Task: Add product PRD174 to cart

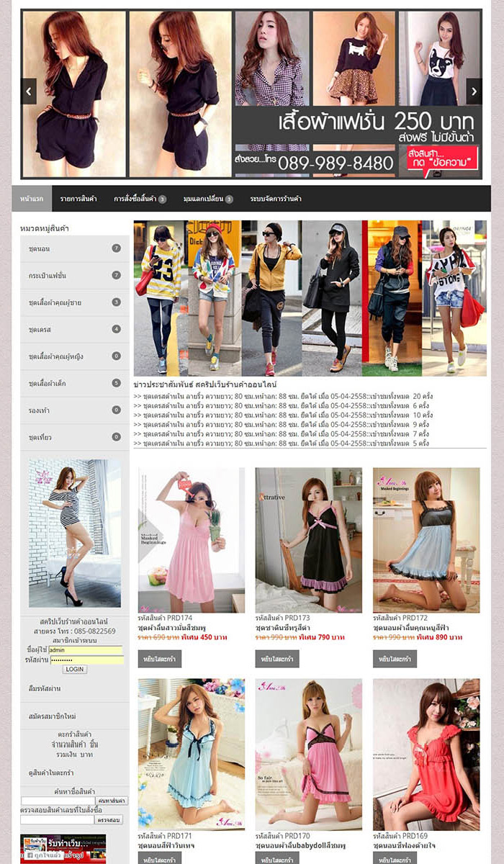Action: [159, 659]
